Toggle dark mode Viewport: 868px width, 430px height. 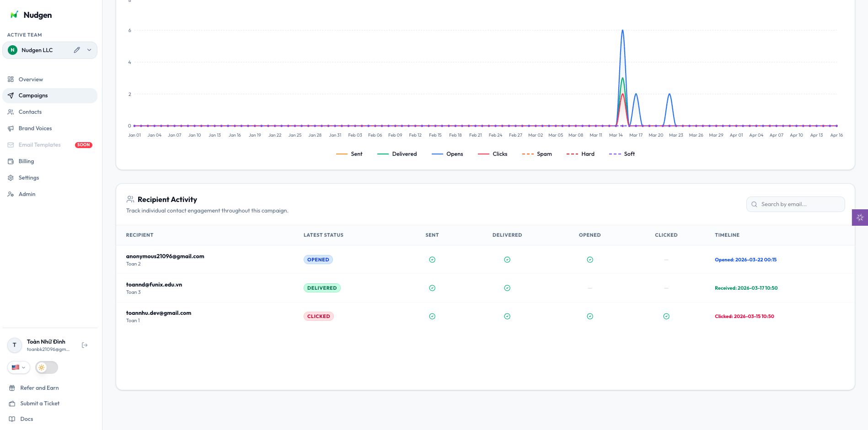tap(46, 367)
